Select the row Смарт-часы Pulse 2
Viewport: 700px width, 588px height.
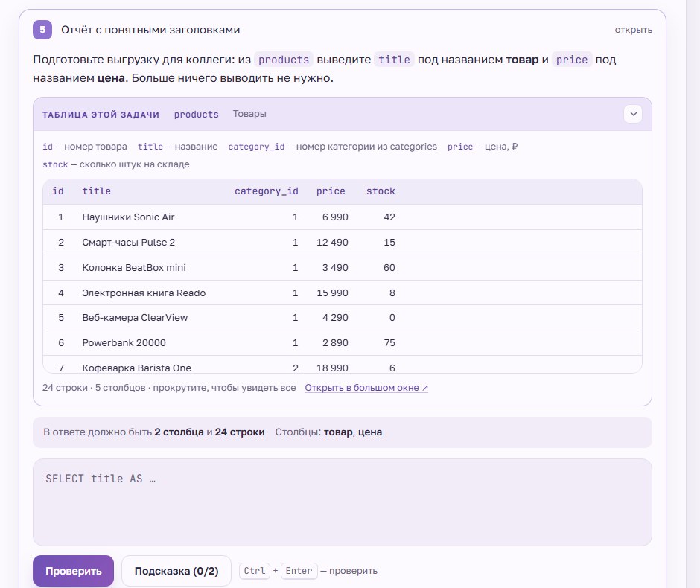343,243
